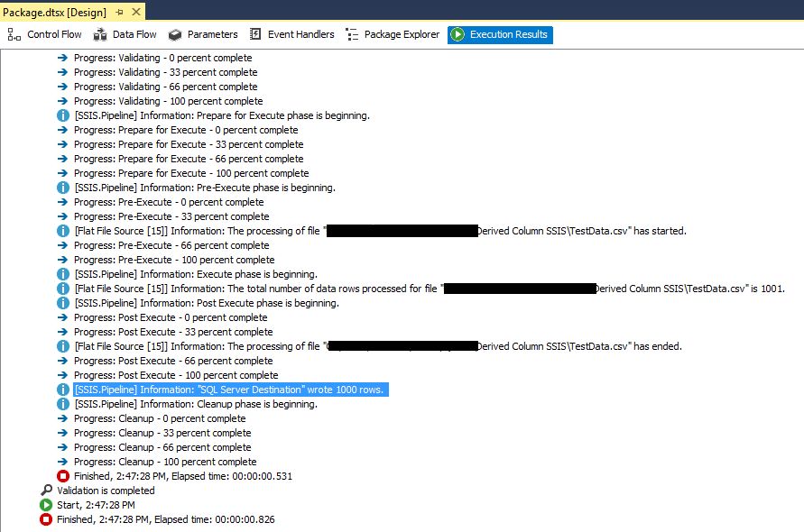Switch to Event Handlers tab
Viewport: 804px width, 532px height.
tap(291, 34)
